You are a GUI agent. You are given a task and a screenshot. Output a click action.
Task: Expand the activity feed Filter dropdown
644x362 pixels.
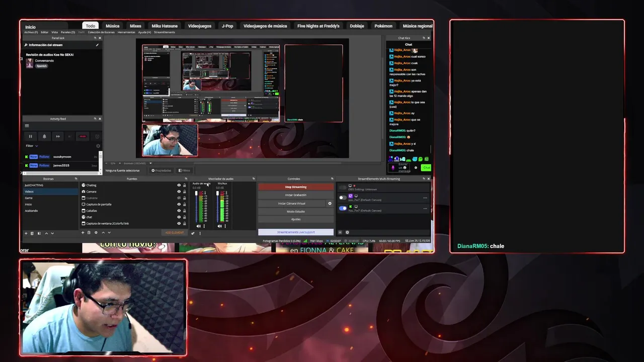32,146
